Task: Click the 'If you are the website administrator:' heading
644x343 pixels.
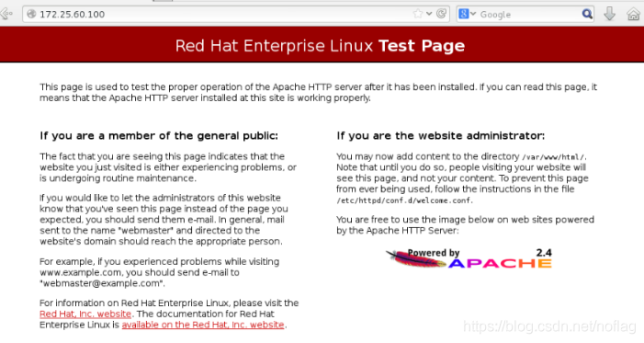Action: 441,136
